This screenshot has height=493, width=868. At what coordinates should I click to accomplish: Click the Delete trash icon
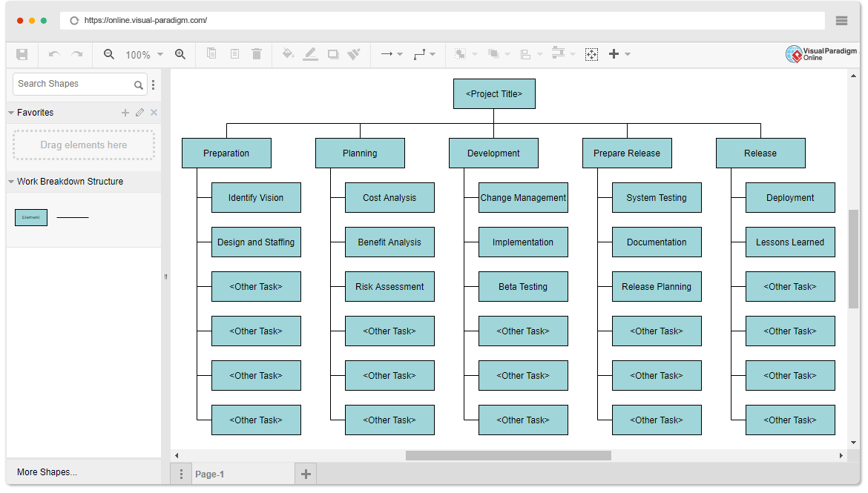(x=256, y=53)
